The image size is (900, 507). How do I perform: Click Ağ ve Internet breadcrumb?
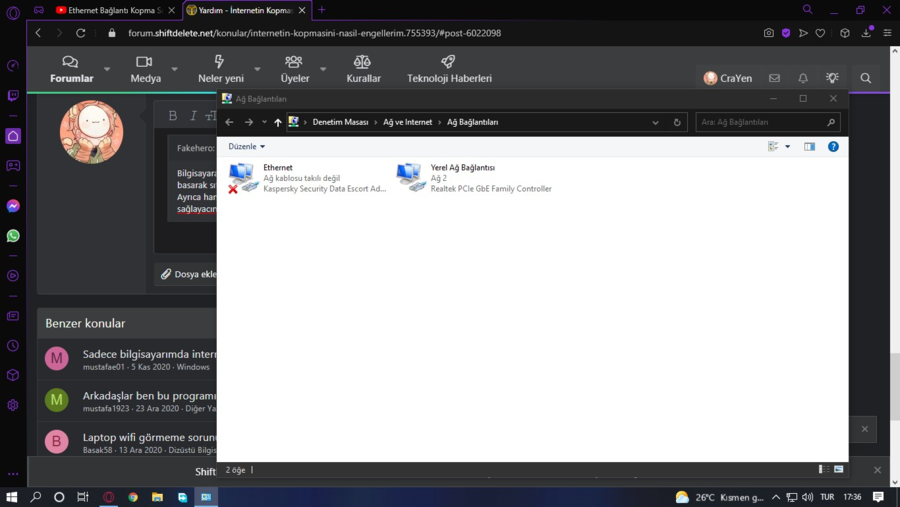coord(408,122)
